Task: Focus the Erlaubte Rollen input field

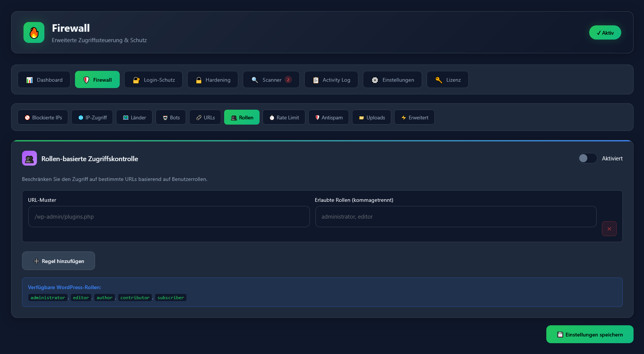Action: click(x=456, y=217)
